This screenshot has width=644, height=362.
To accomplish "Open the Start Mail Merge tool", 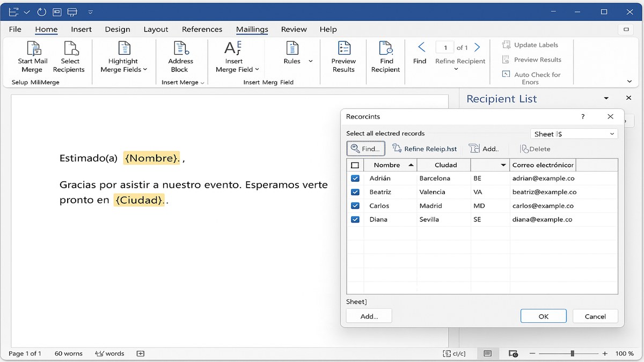I will tap(32, 56).
